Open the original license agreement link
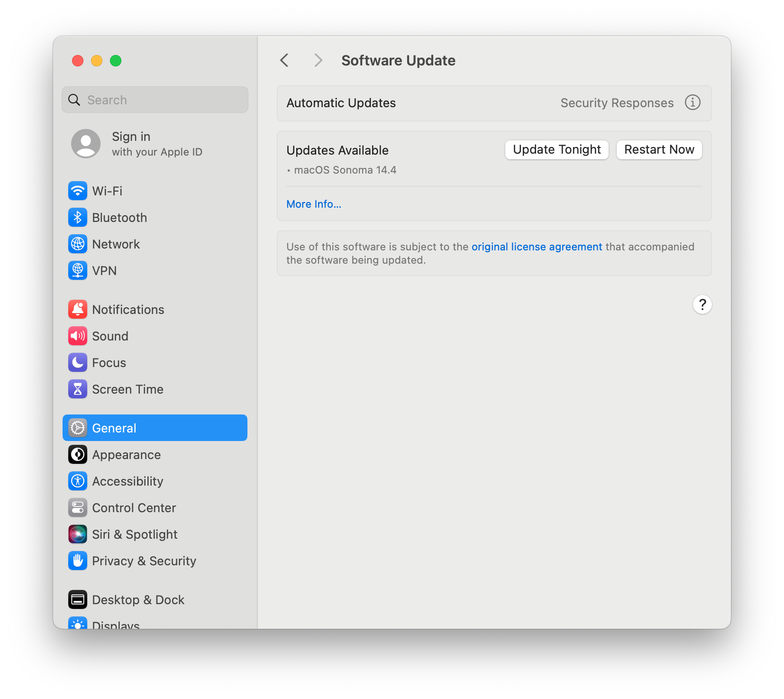 [x=537, y=247]
